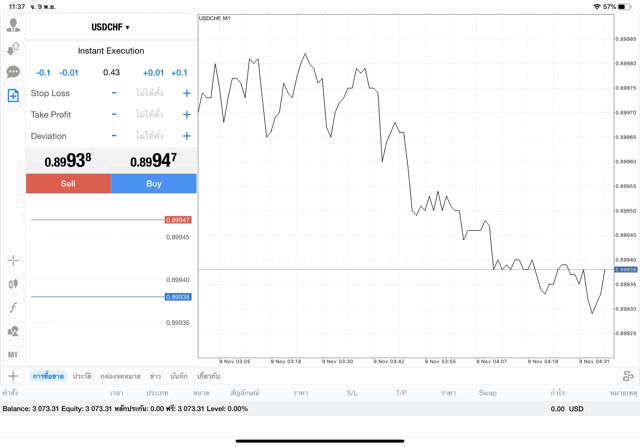Subtract -0.01 from the lot volume
Image resolution: width=640 pixels, height=447 pixels.
(x=69, y=72)
